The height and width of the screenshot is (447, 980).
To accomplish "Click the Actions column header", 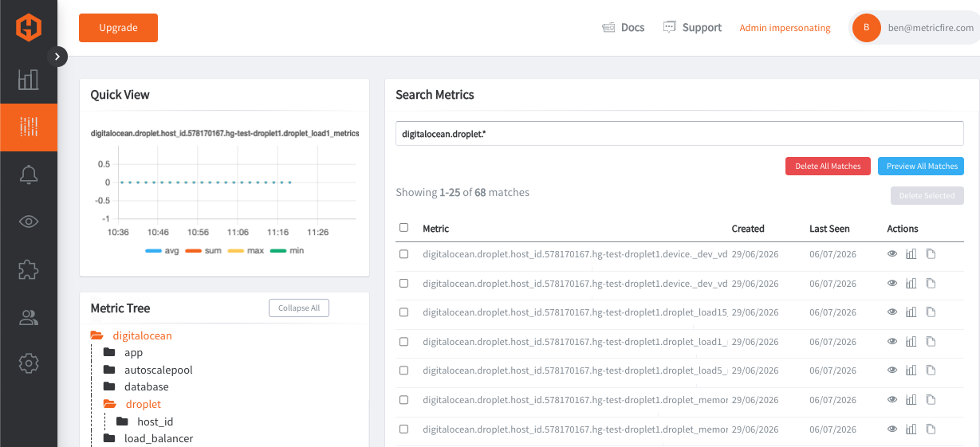I will pyautogui.click(x=903, y=229).
